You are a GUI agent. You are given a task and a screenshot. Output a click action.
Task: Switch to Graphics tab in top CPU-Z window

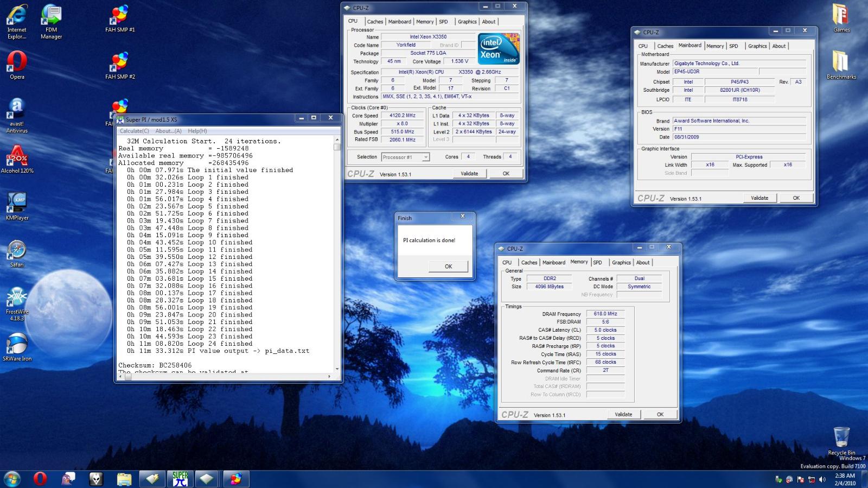click(467, 22)
